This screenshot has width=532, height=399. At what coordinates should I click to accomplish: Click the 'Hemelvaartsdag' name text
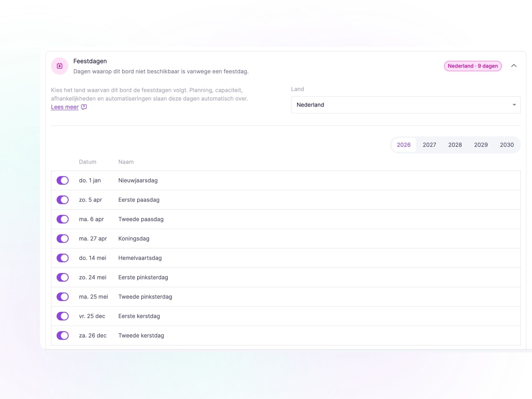click(x=140, y=258)
